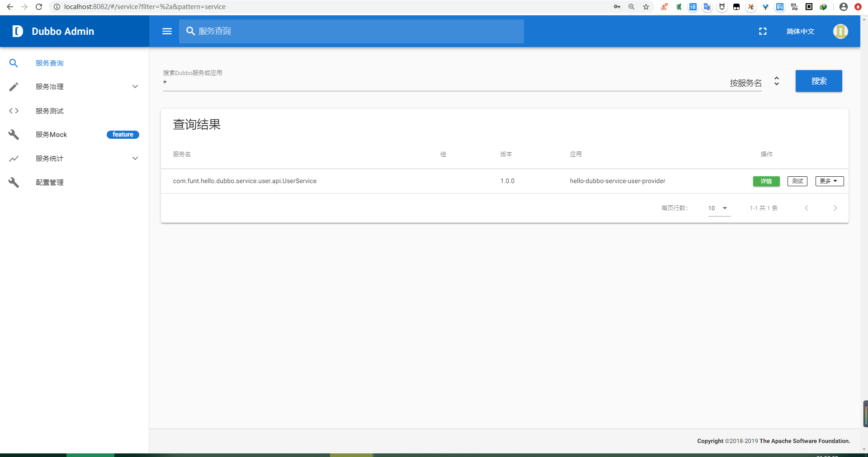Click the wrench icon for 配置管理

click(x=14, y=183)
